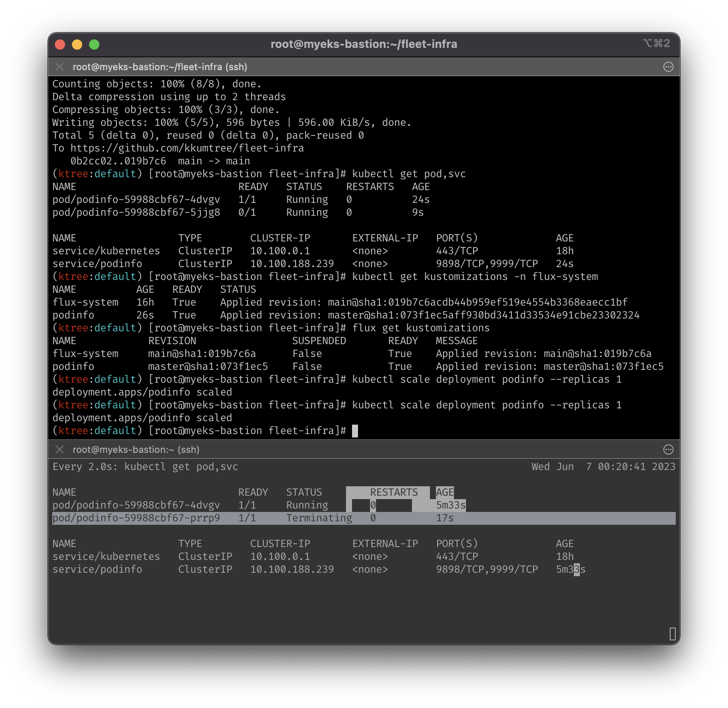Image resolution: width=728 pixels, height=708 pixels.
Task: Click the 'kubectl get kustomizations -n flux-system' command
Action: pyautogui.click(x=475, y=277)
